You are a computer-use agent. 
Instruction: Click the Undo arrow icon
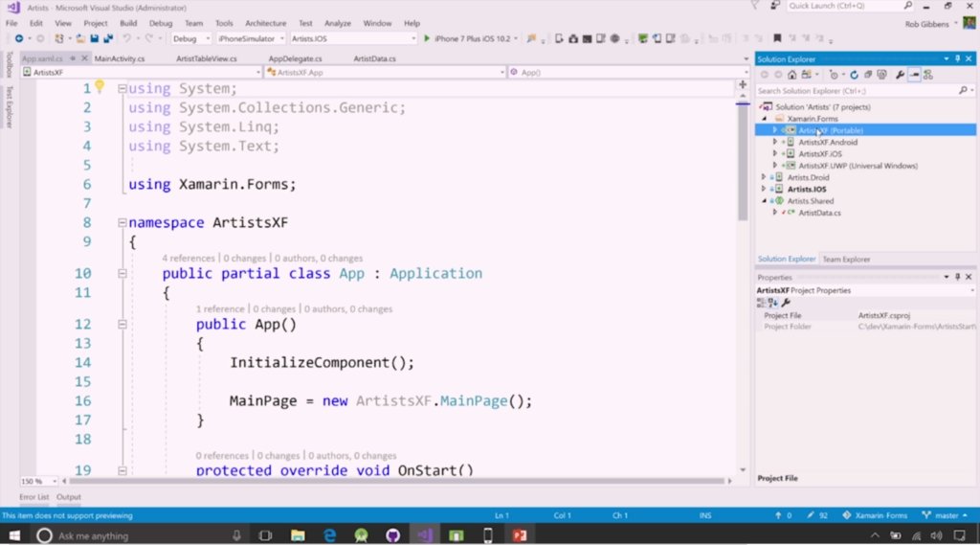point(126,39)
